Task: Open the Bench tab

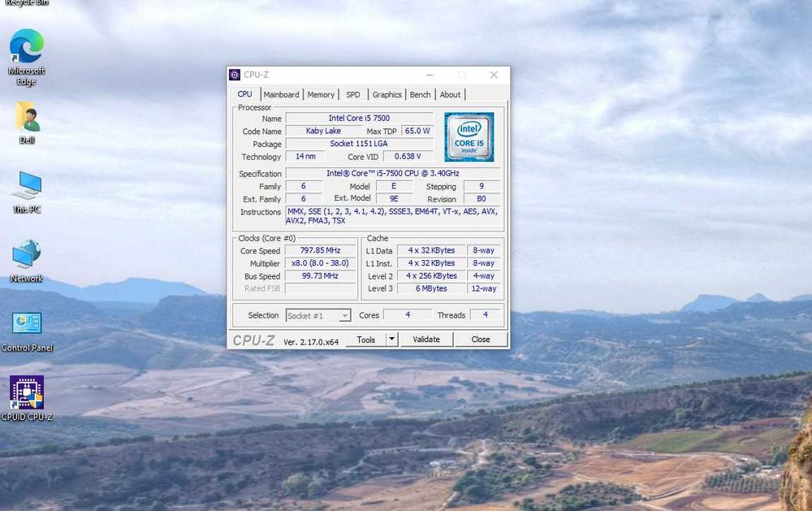Action: [420, 94]
